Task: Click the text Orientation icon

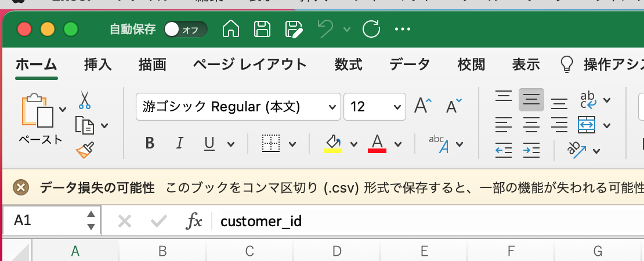Action: click(577, 150)
